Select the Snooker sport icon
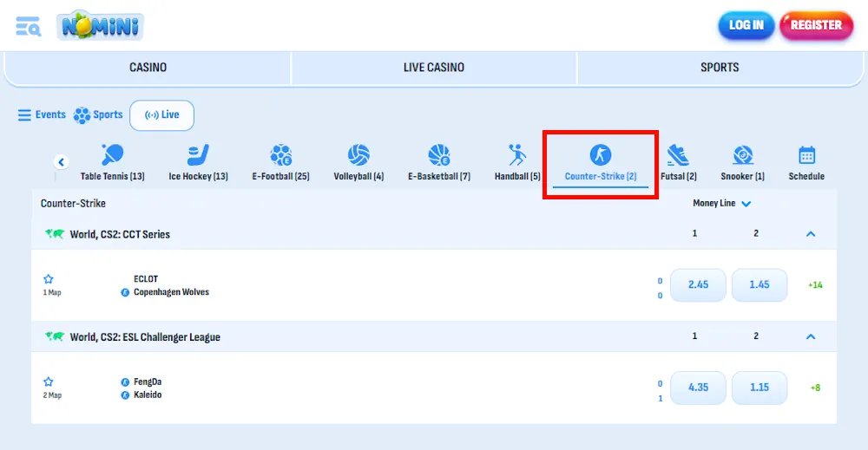Image resolution: width=868 pixels, height=450 pixels. (x=742, y=156)
